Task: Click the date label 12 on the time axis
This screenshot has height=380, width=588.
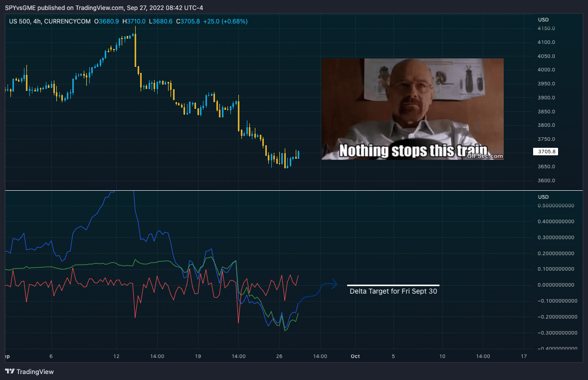Action: (x=116, y=356)
